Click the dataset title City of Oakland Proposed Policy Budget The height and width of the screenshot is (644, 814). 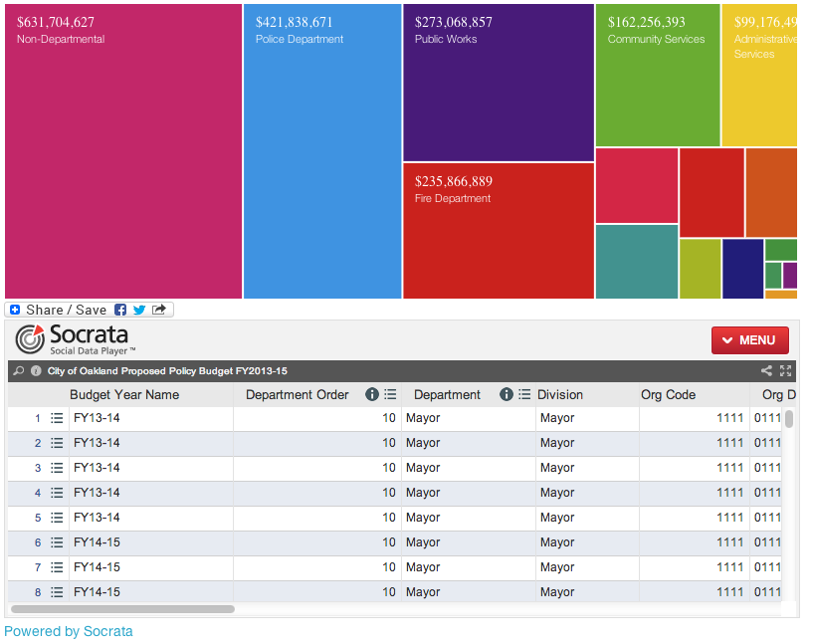click(167, 371)
